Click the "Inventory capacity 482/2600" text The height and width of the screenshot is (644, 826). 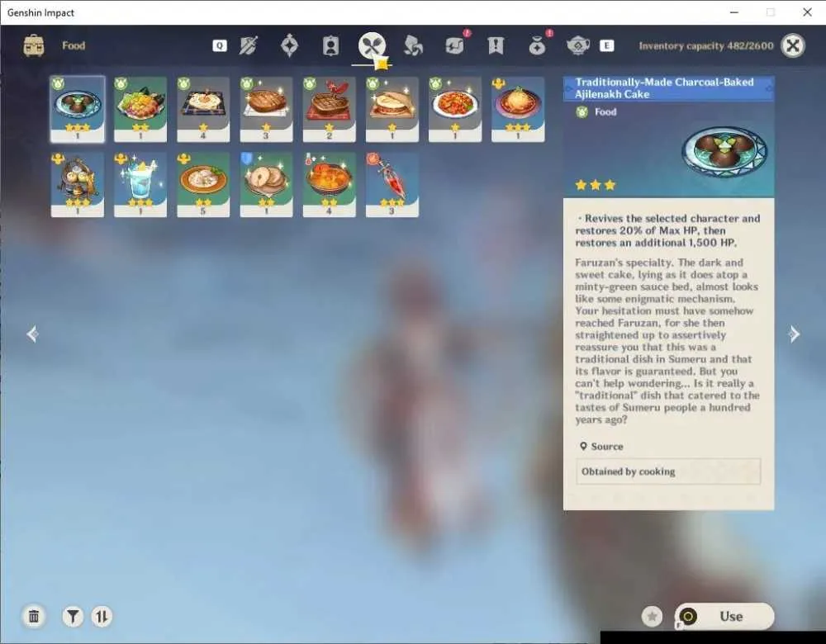(x=706, y=45)
